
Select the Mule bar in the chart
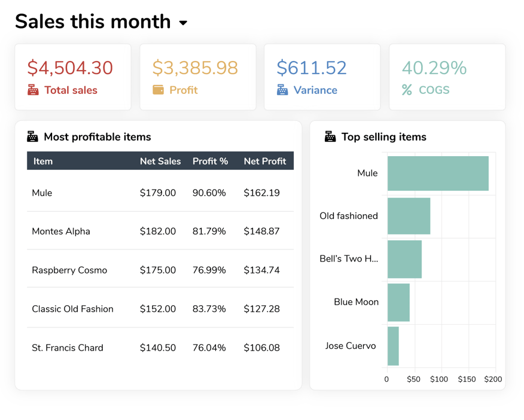pyautogui.click(x=438, y=173)
